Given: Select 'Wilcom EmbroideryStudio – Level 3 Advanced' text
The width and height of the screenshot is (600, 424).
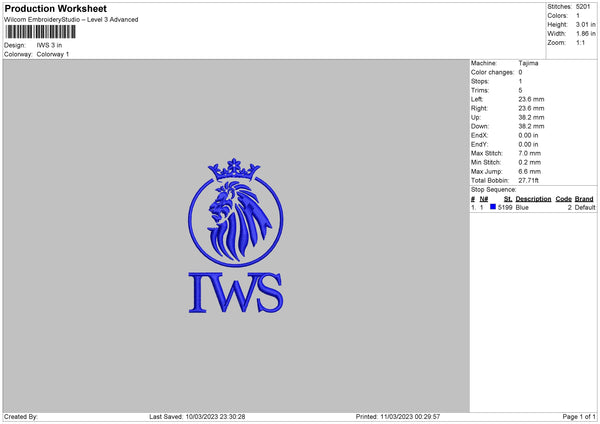Looking at the screenshot, I should (71, 20).
